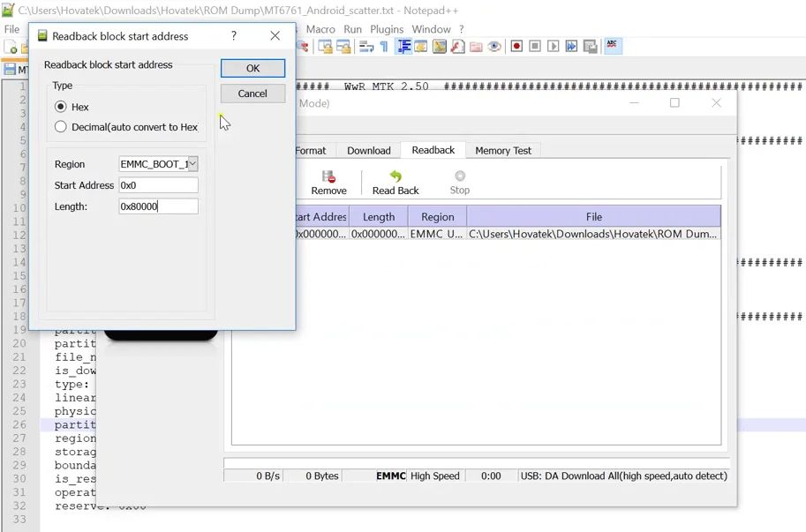The height and width of the screenshot is (532, 806).
Task: Click Notepad++ New file toolbar icon
Action: (11, 47)
